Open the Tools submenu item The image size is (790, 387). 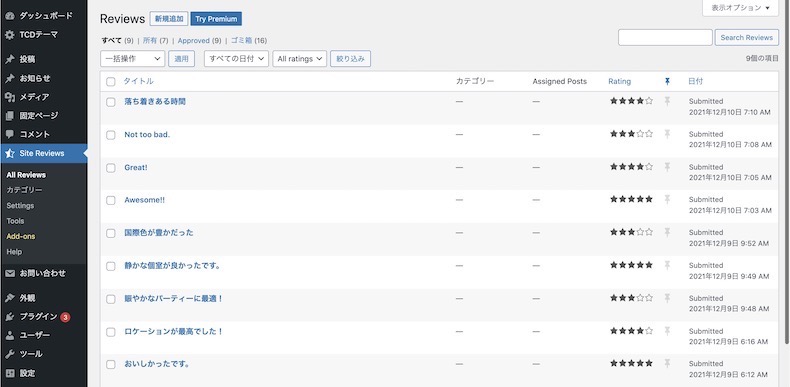(x=15, y=221)
